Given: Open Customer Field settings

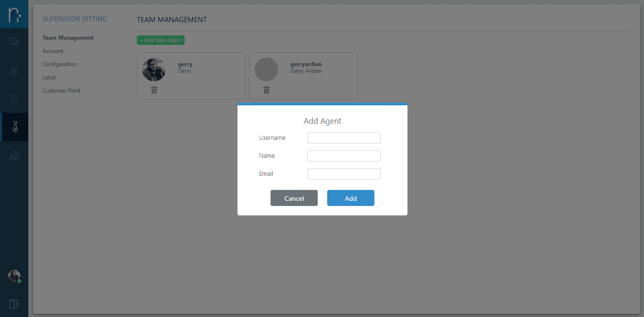Looking at the screenshot, I should pos(61,91).
